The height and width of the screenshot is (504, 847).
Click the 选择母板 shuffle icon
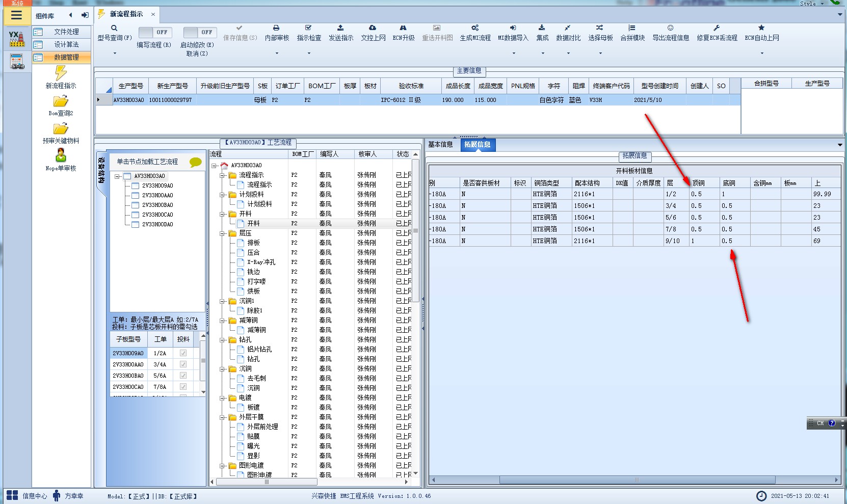600,28
